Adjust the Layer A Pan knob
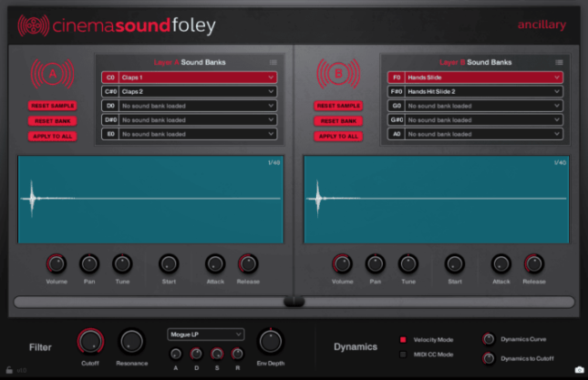588x380 pixels. 89,264
